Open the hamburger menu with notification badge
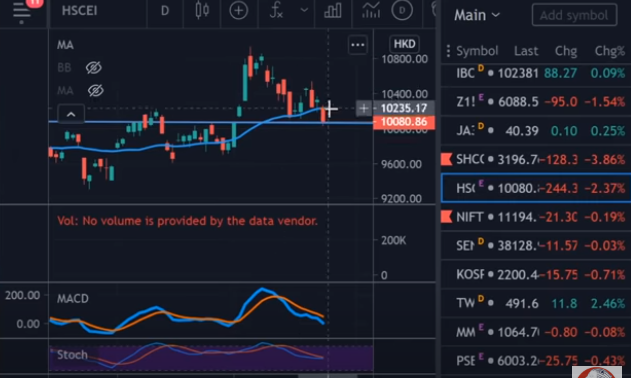Image resolution: width=631 pixels, height=378 pixels. (x=22, y=11)
